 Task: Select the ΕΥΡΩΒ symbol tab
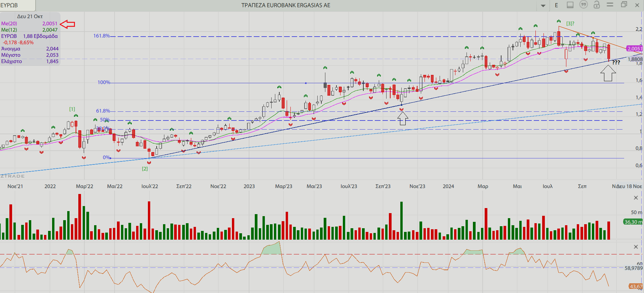pyautogui.click(x=17, y=5)
